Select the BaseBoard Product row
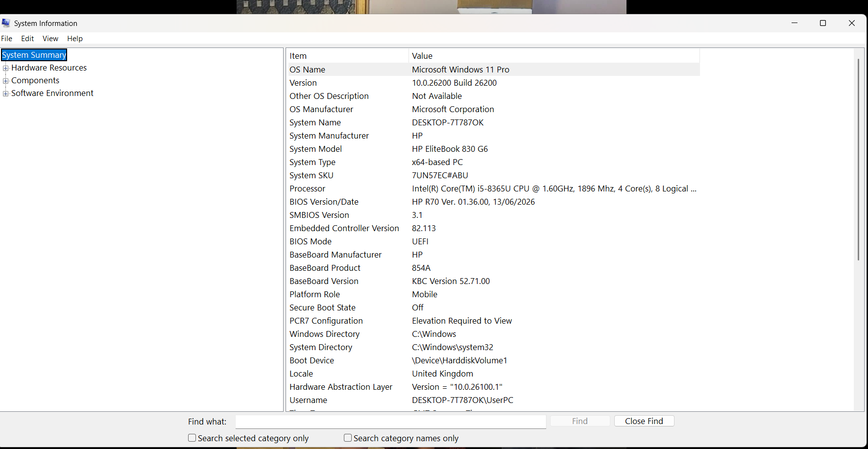This screenshot has width=868, height=449. [x=493, y=268]
